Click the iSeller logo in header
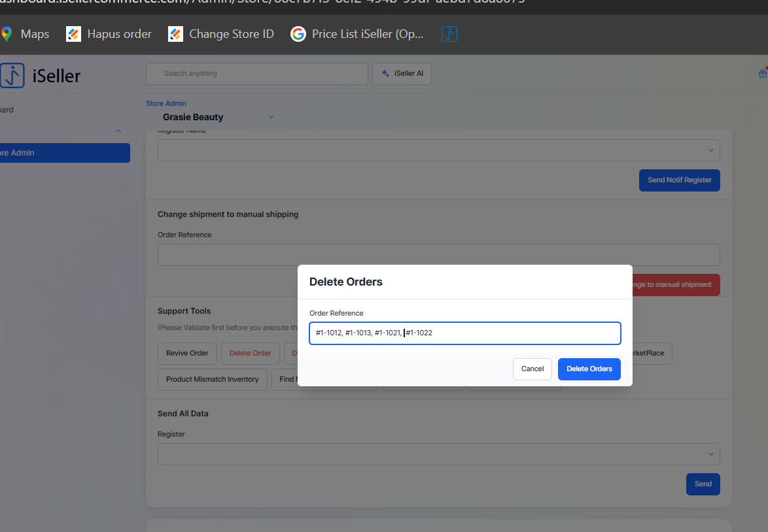The height and width of the screenshot is (532, 768). tap(41, 76)
